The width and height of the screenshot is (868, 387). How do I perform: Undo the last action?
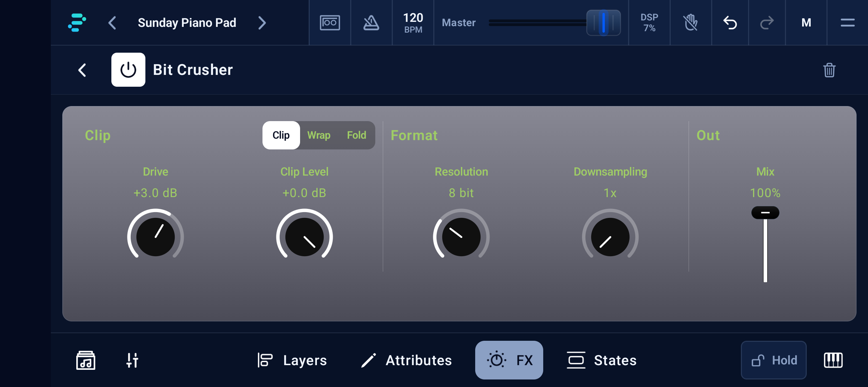[x=730, y=23]
